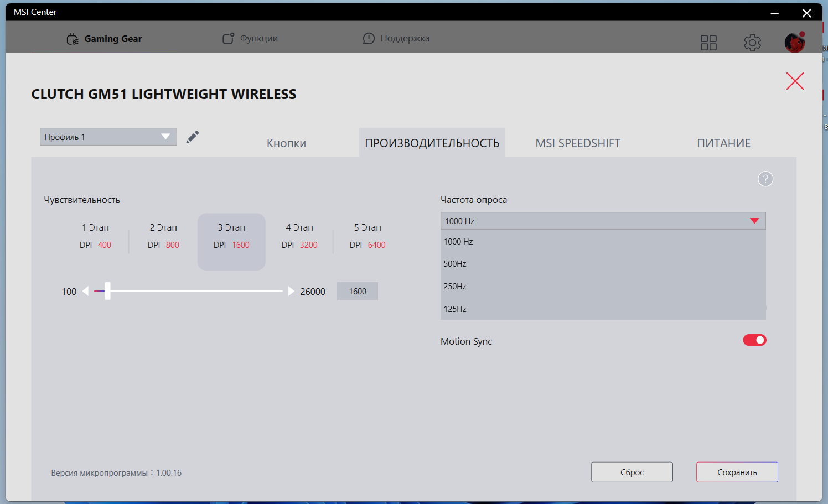Open the Gaming Gear tab

click(x=104, y=39)
